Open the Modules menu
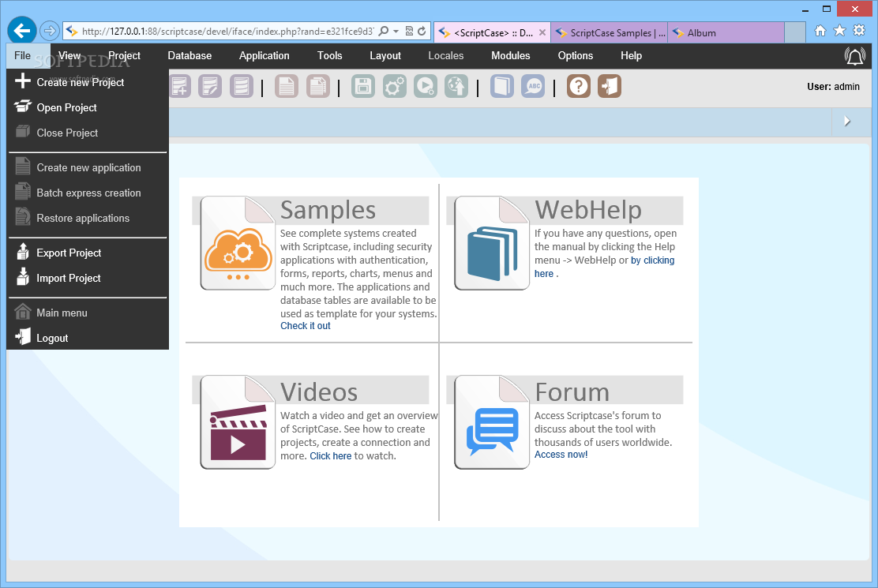 (x=511, y=55)
